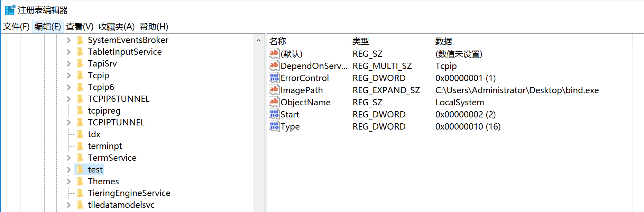Select the Themes folder icon

(x=80, y=181)
